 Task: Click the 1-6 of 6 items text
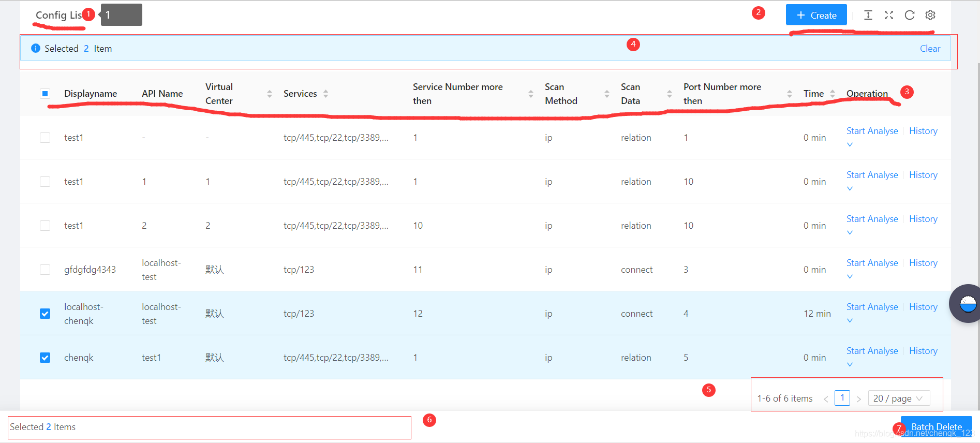click(x=785, y=398)
